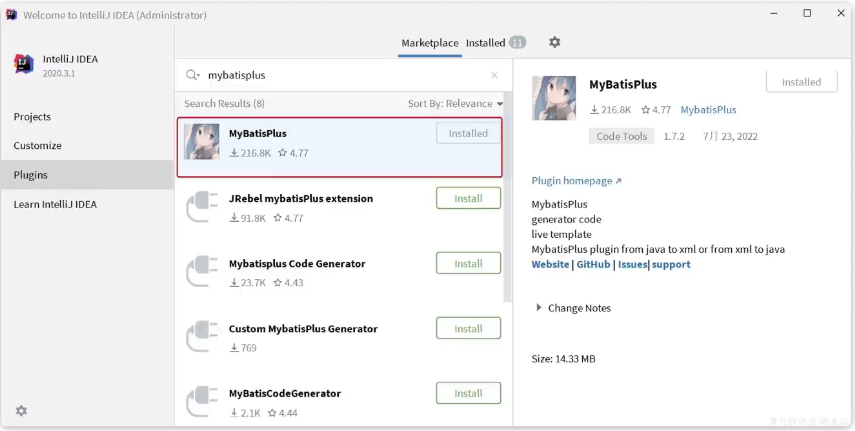Click the IntelliJ IDEA logo icon

(x=24, y=65)
